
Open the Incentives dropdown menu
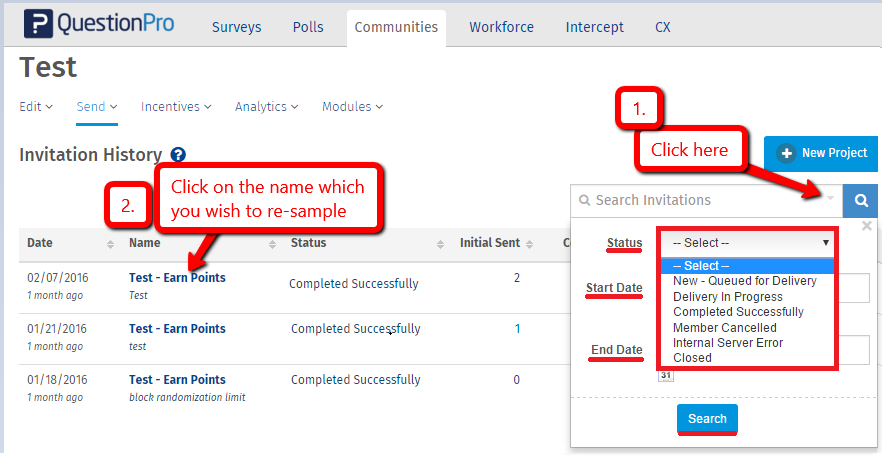(176, 107)
